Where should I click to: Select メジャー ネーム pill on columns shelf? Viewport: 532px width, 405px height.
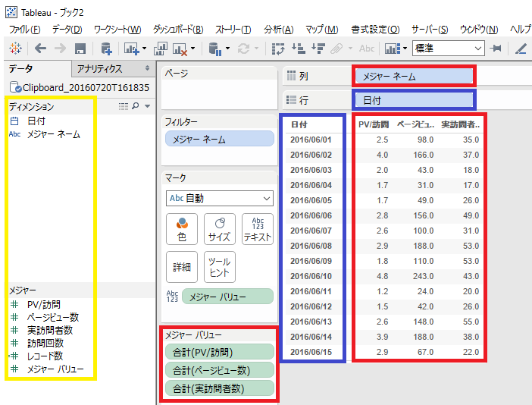[x=414, y=77]
